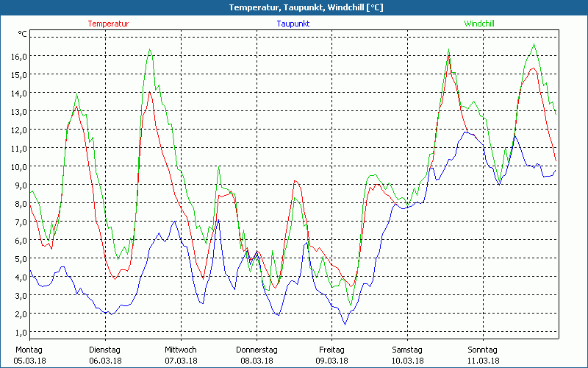Click the °C unit label on y-axis

[22, 34]
